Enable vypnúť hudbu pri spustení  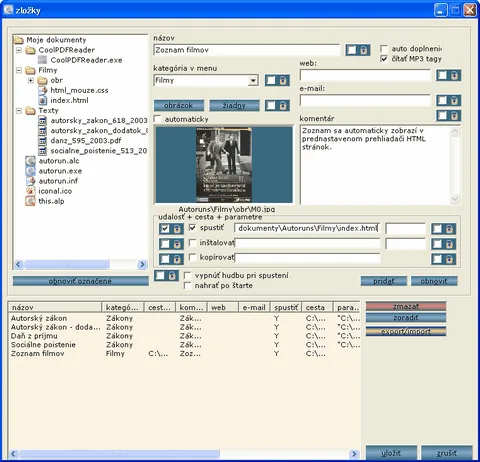point(188,276)
